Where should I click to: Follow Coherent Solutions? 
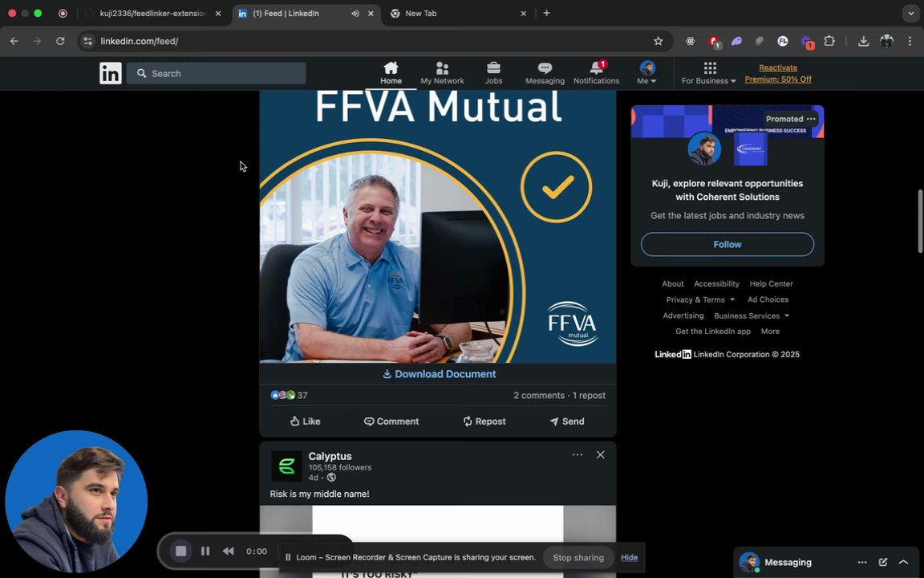[x=727, y=244]
